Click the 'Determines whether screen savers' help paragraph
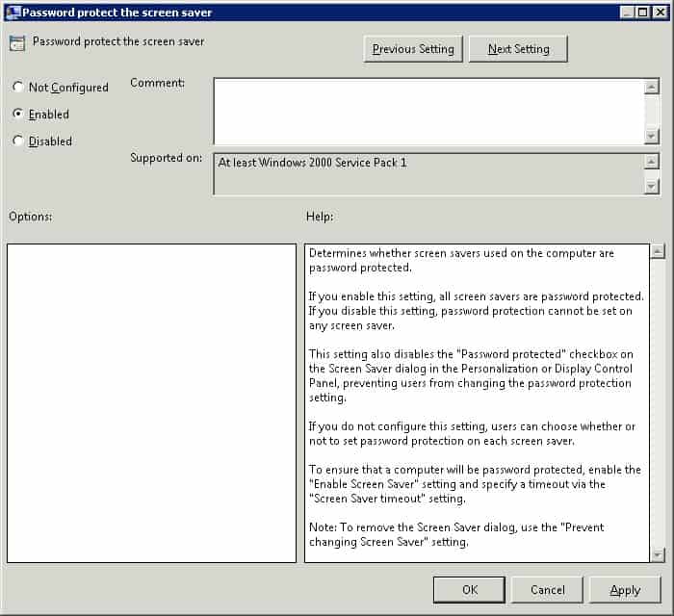This screenshot has height=616, width=674. click(461, 260)
